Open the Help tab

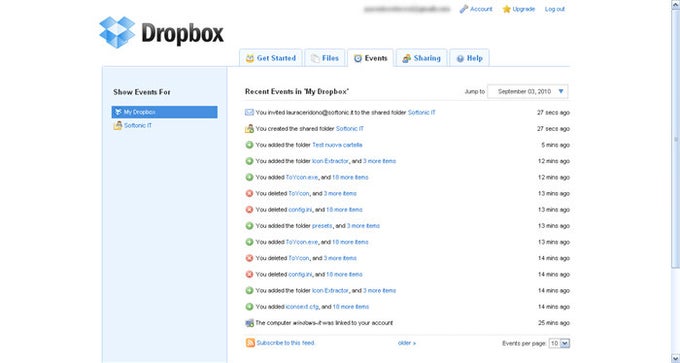(469, 58)
